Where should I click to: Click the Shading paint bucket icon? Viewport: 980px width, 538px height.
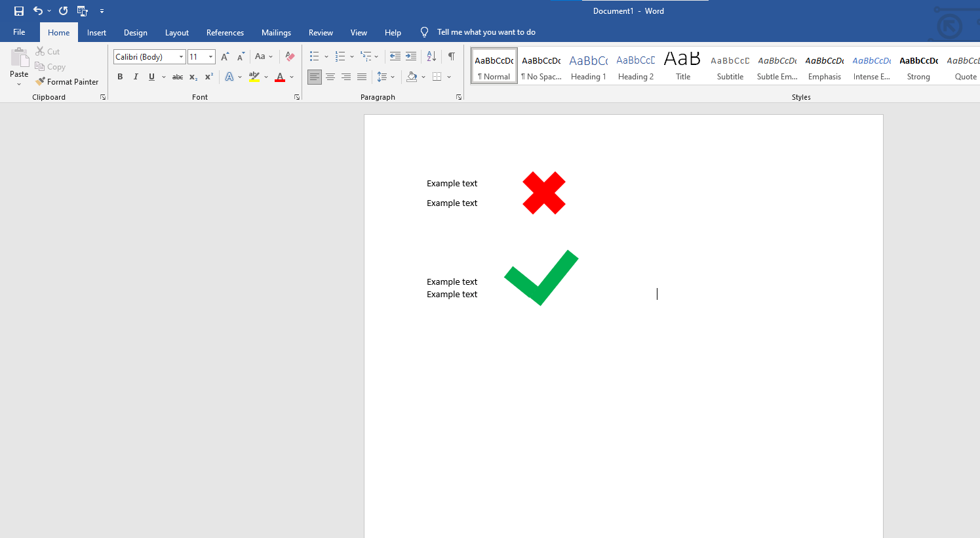[x=412, y=77]
